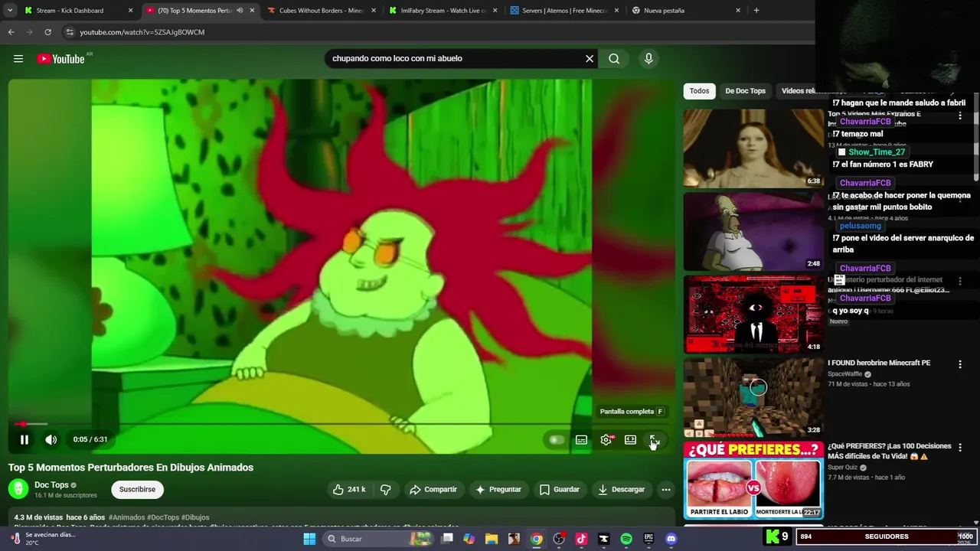Image resolution: width=980 pixels, height=551 pixels.
Task: Open the Doc Tops channel name link
Action: pos(51,484)
